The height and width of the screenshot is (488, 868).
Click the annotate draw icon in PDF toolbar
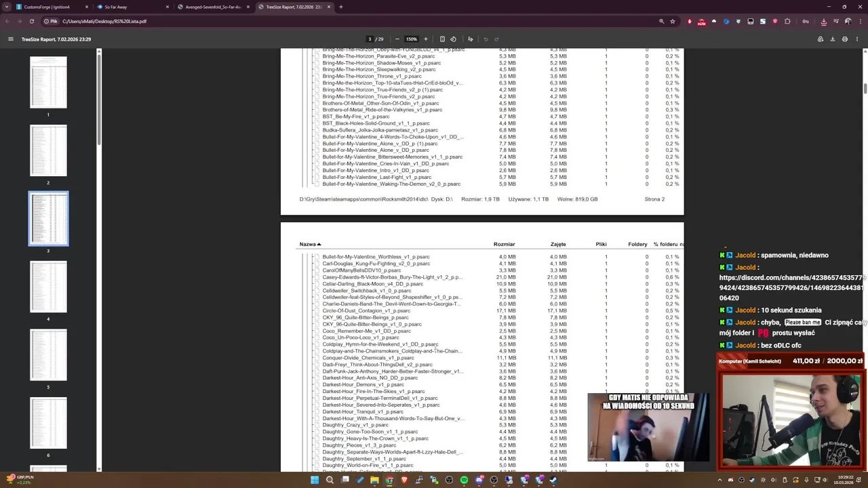point(470,39)
